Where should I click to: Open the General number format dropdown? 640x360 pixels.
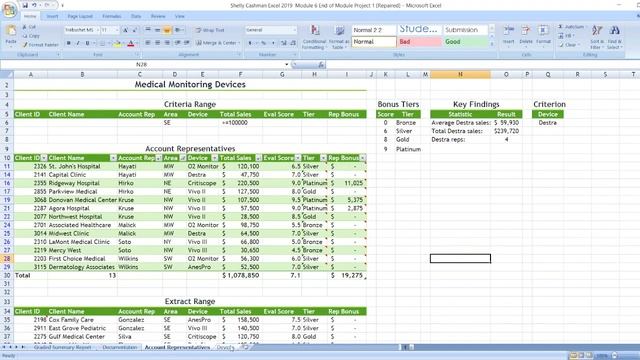pos(294,30)
